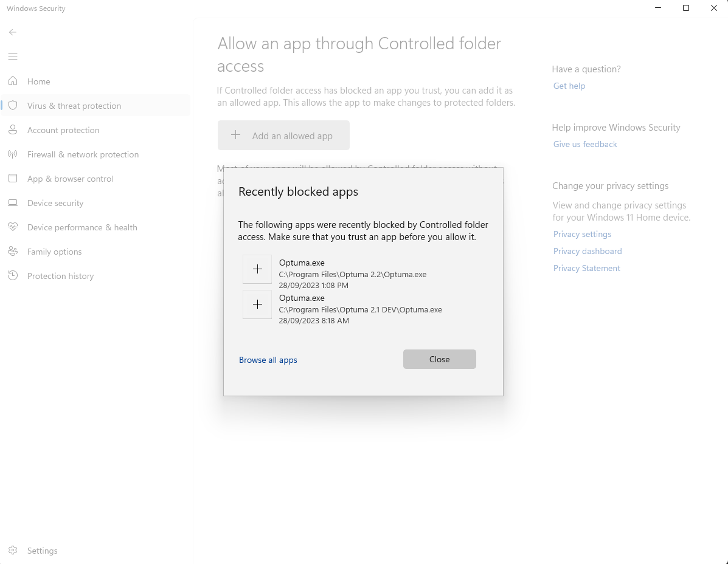The image size is (728, 564).
Task: Click the 28/09/2023 1:08 PM timestamp
Action: pyautogui.click(x=313, y=285)
